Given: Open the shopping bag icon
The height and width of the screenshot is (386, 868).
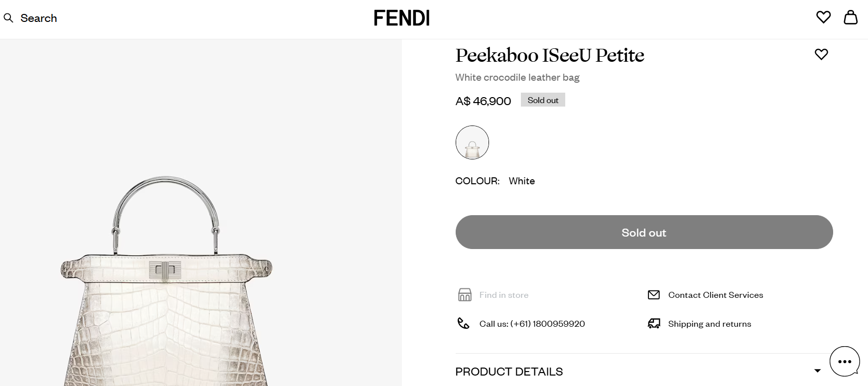Looking at the screenshot, I should click(851, 17).
